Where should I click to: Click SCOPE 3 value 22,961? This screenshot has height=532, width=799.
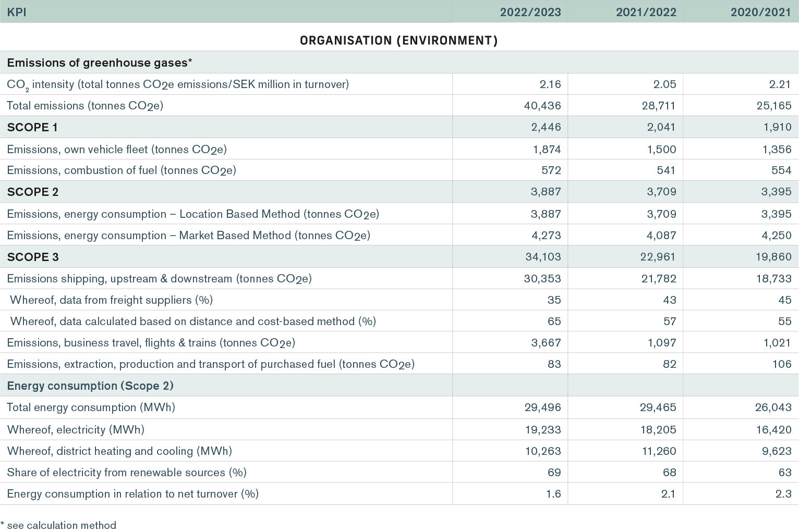(658, 257)
